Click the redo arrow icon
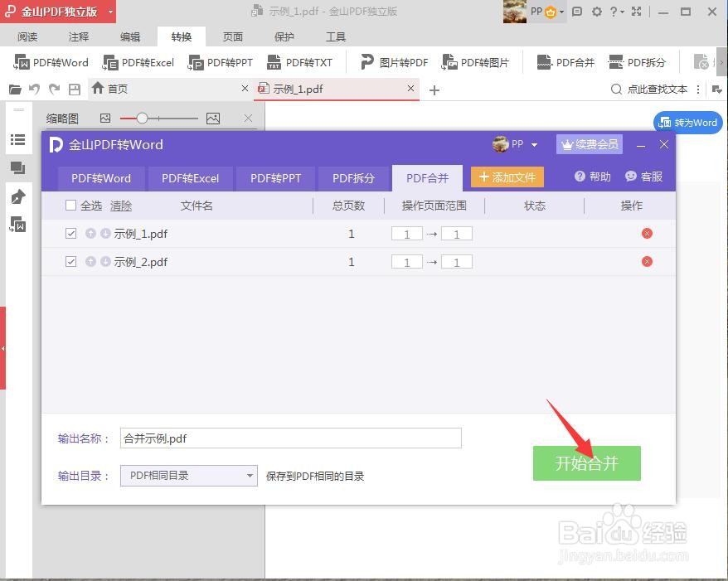 [x=55, y=90]
